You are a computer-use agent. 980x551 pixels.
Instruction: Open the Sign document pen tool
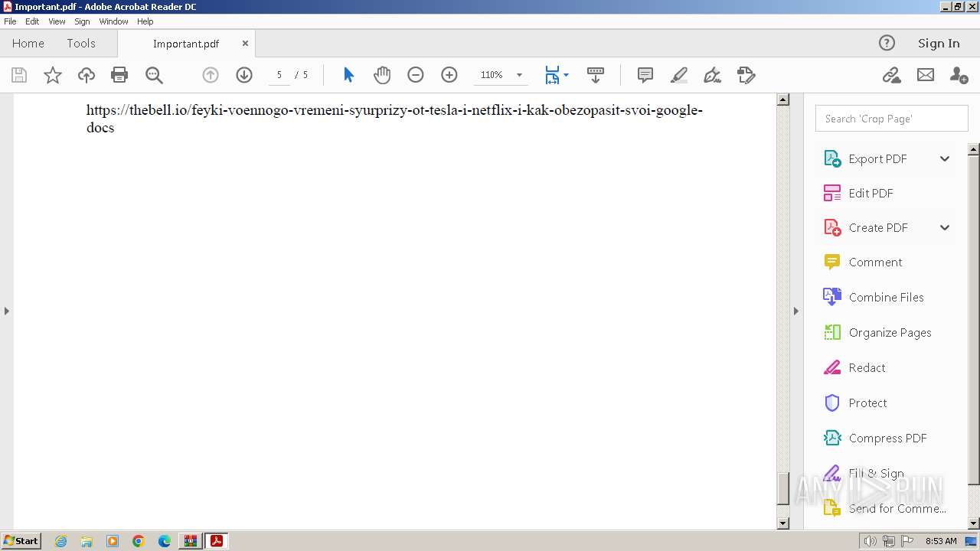pos(712,75)
